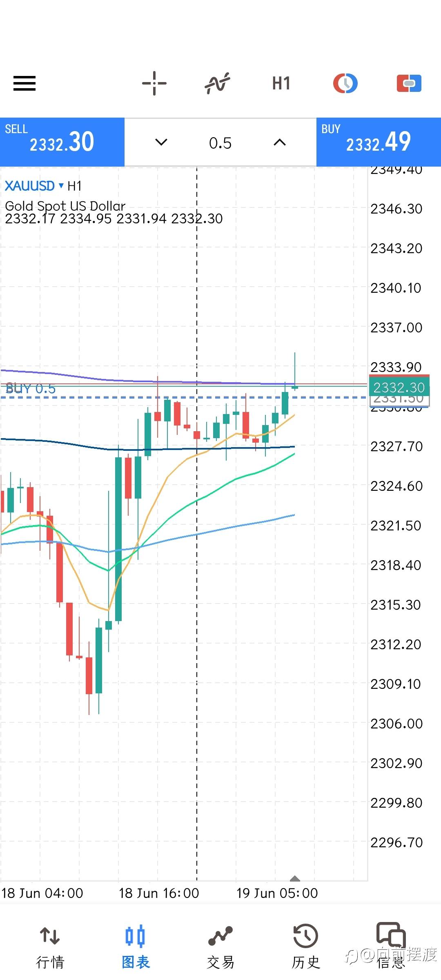Toggle the one-click trading panel icon
Screen dimensions: 441x980
tap(409, 83)
